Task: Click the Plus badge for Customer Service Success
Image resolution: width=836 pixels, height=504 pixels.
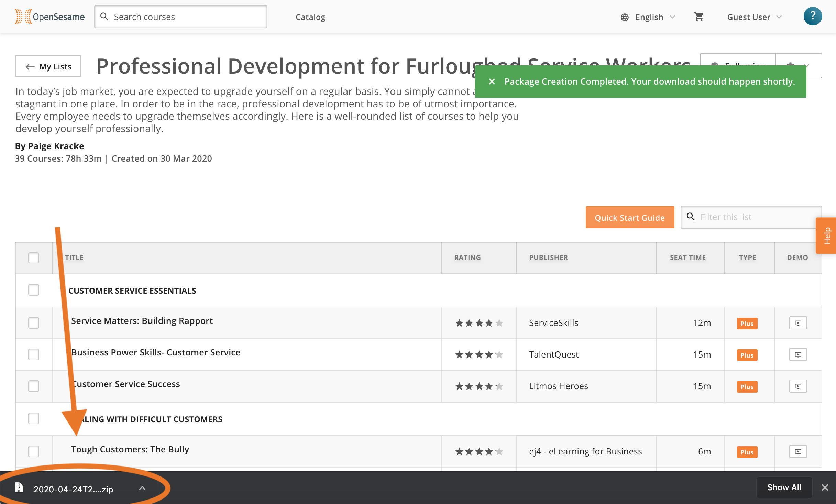Action: coord(747,387)
